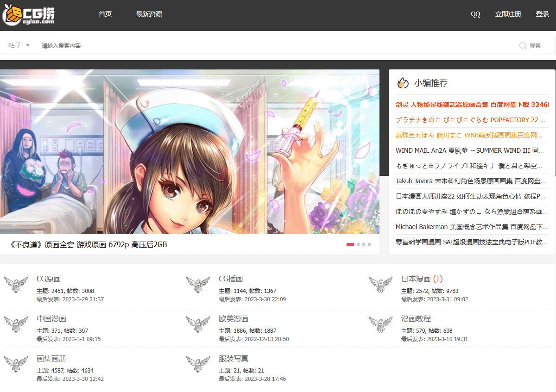This screenshot has width=556, height=392.
Task: Click the eagle icon next to 漫画教程
Action: coord(380,324)
